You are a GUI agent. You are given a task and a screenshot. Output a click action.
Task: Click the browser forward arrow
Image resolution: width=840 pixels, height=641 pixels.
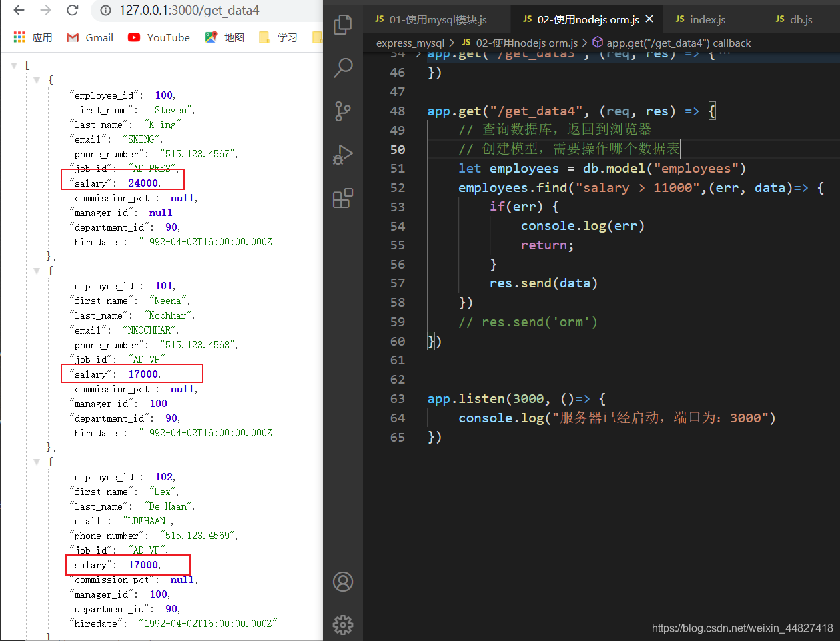45,10
